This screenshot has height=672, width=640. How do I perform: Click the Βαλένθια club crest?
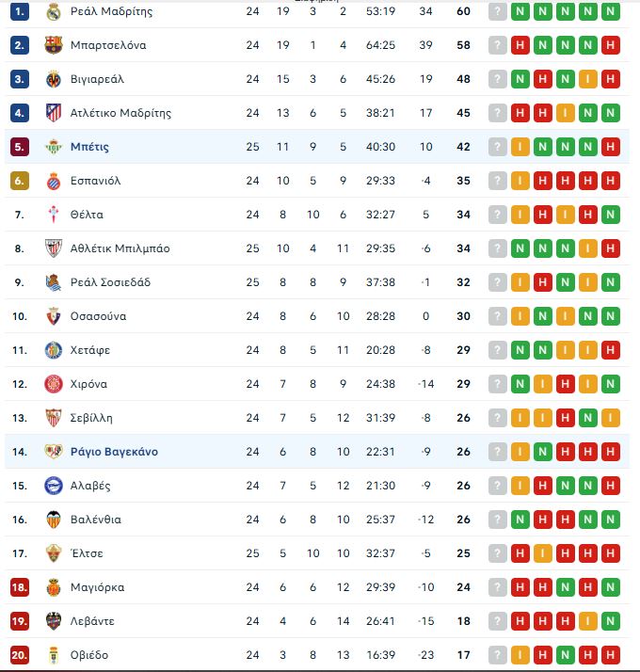[x=54, y=520]
